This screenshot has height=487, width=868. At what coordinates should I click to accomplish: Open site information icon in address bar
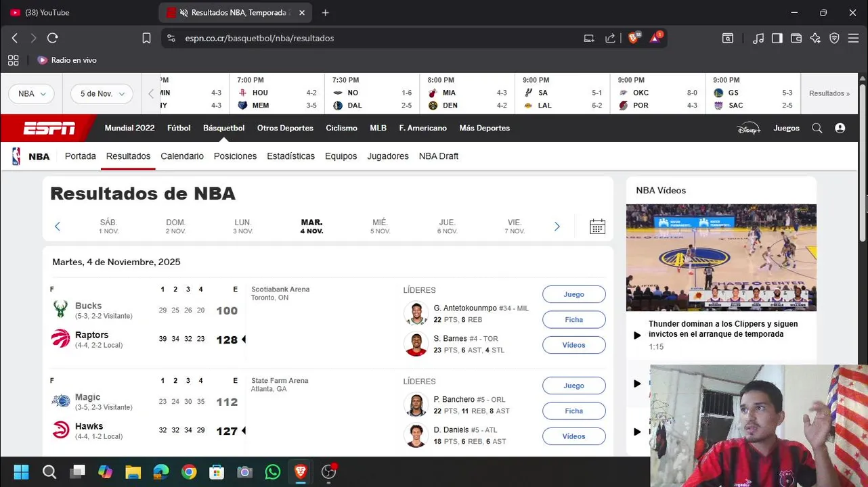(x=171, y=39)
